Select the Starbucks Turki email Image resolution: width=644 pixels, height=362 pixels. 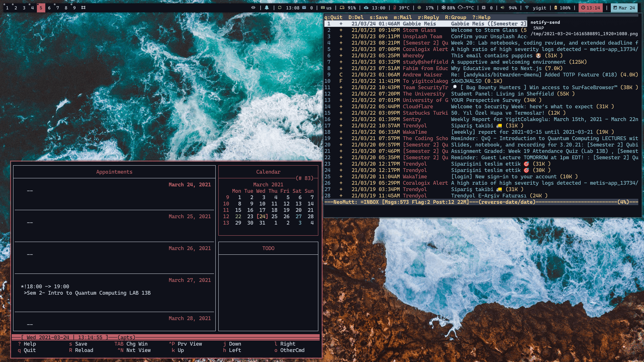[481, 113]
